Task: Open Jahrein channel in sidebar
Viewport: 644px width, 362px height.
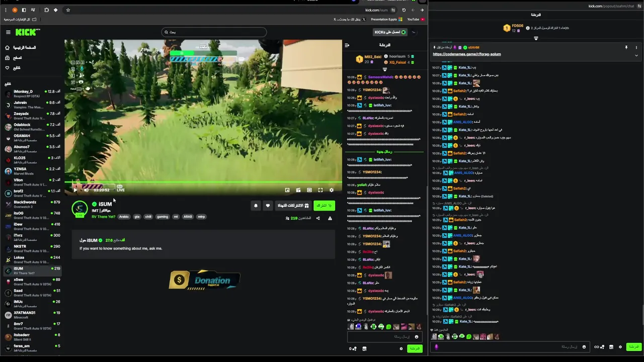Action: (x=32, y=105)
